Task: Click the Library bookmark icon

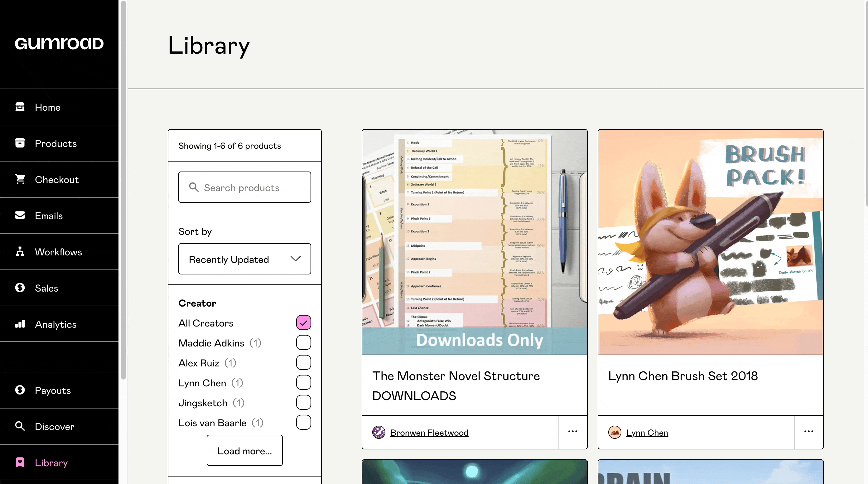Action: point(20,462)
